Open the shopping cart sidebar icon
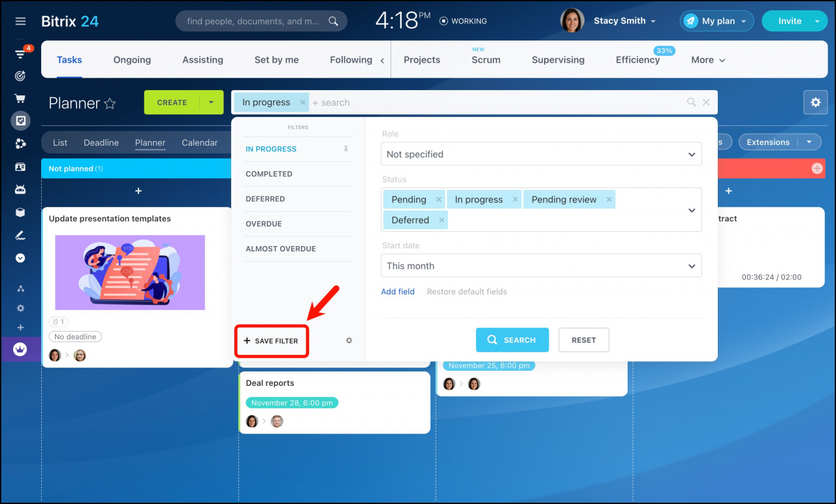The width and height of the screenshot is (836, 504). tap(20, 99)
